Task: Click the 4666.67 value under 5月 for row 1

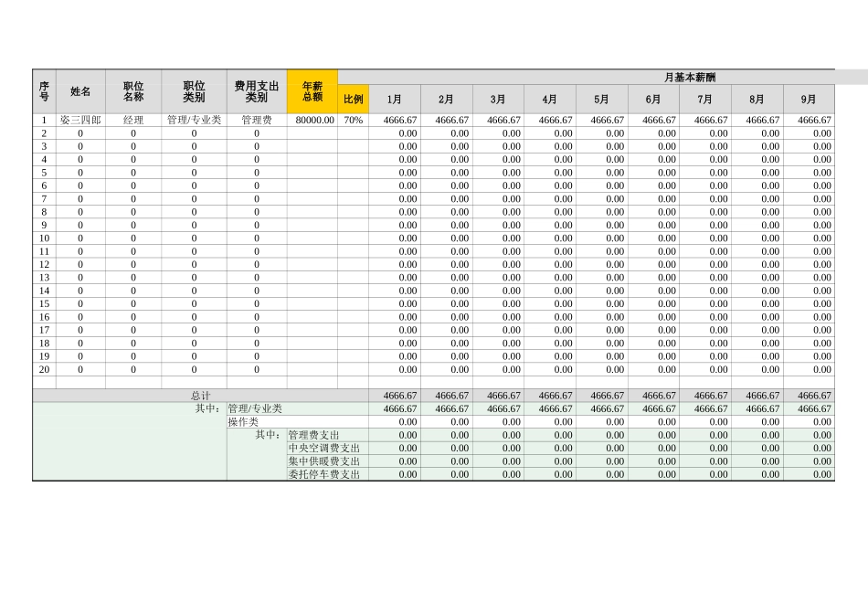Action: [601, 118]
